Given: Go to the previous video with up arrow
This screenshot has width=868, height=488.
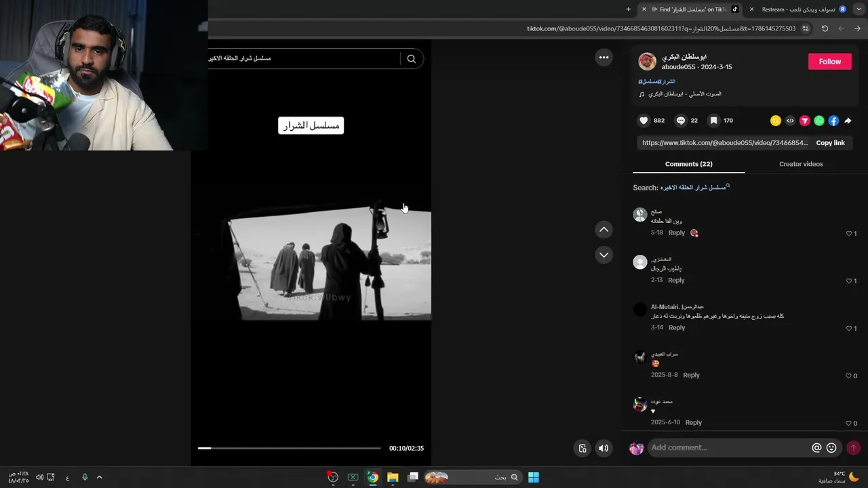Looking at the screenshot, I should point(604,230).
